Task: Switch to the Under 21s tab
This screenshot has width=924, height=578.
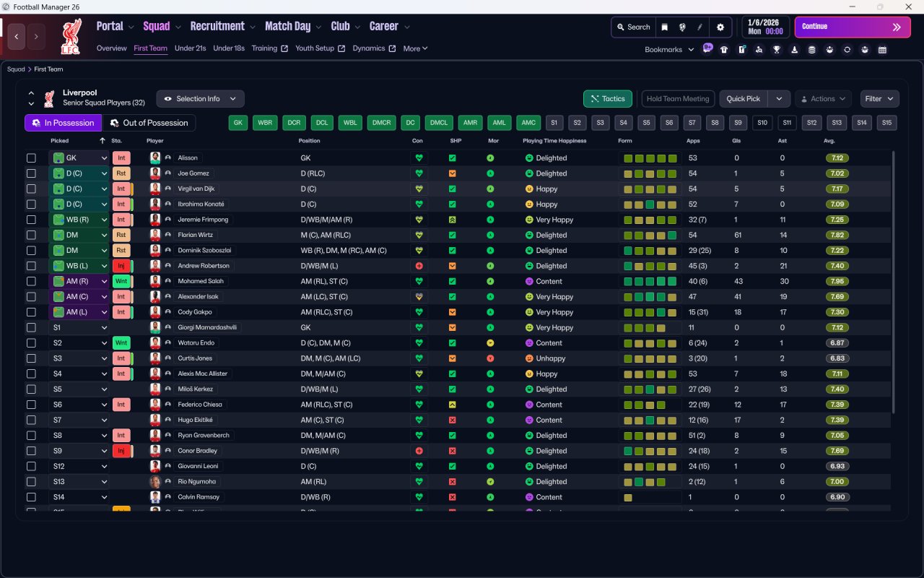Action: click(191, 48)
